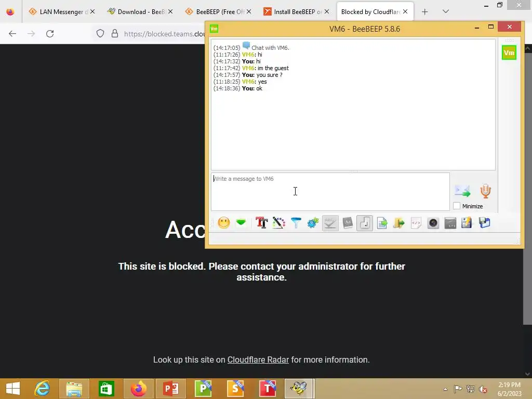Click the BeeBEEP bee taskbar icon
532x399 pixels.
tap(299, 389)
